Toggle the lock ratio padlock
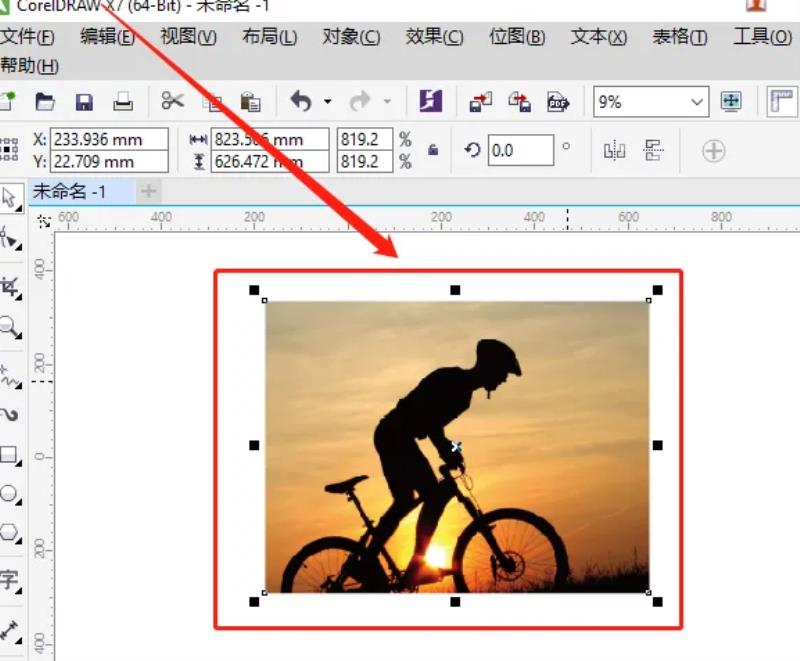Image resolution: width=800 pixels, height=661 pixels. click(433, 150)
